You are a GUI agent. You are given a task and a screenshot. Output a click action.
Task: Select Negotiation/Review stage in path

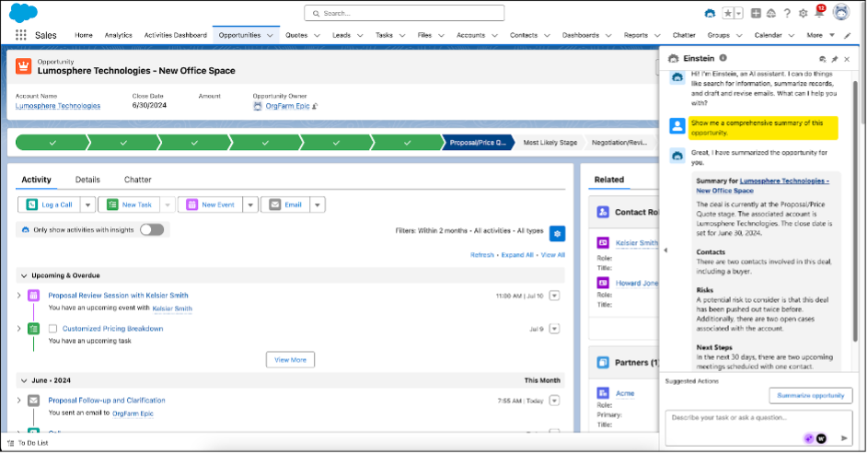pyautogui.click(x=619, y=143)
